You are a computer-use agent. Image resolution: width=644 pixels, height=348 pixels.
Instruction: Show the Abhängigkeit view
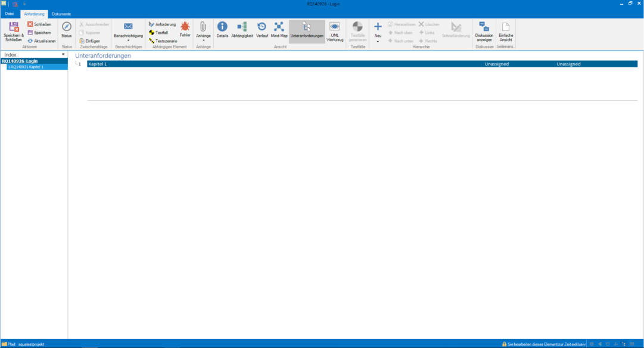(x=242, y=27)
